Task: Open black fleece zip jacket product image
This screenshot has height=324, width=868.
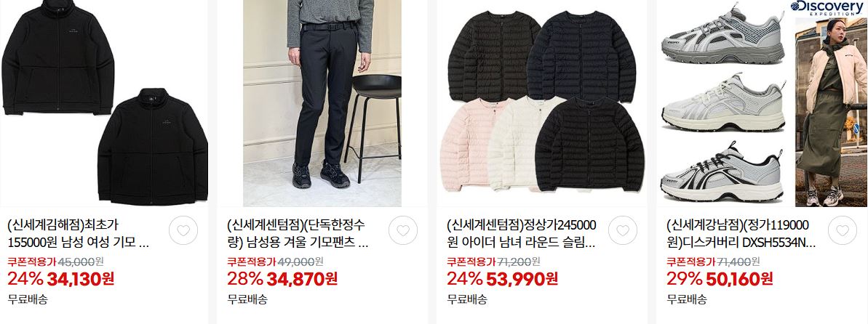Action: (x=104, y=103)
